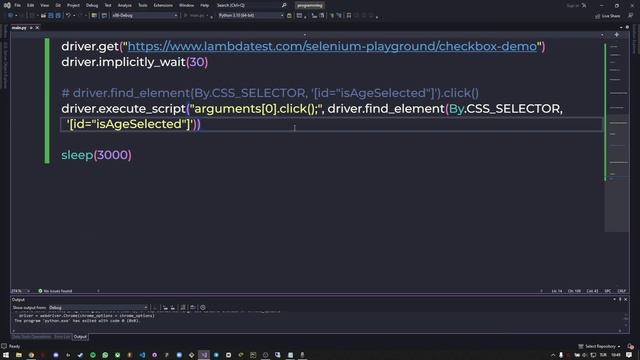
Task: Open the Edit menu
Action: 31,5
